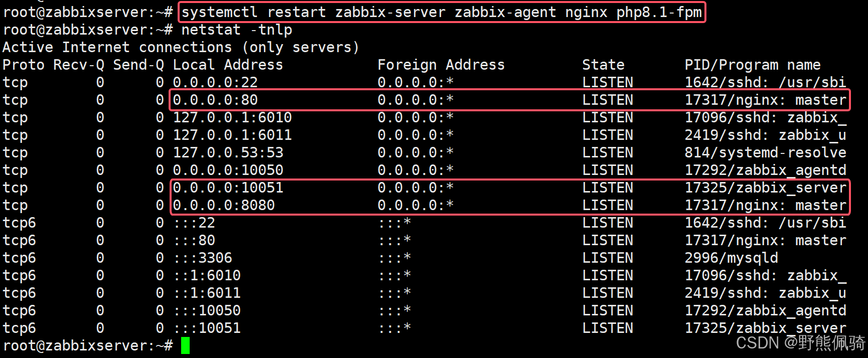Click the 'Local Address' column header

tap(228, 65)
